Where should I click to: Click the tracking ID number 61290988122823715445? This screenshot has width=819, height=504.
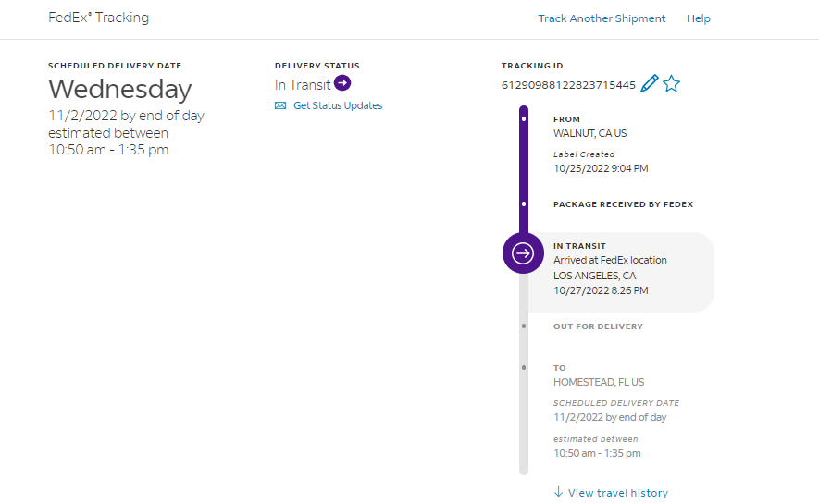568,85
